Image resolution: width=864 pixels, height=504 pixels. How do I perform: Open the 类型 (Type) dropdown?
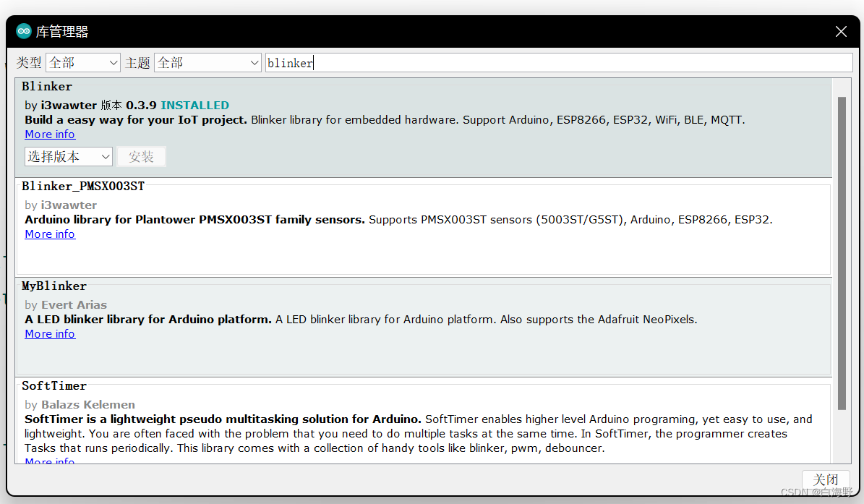click(82, 63)
